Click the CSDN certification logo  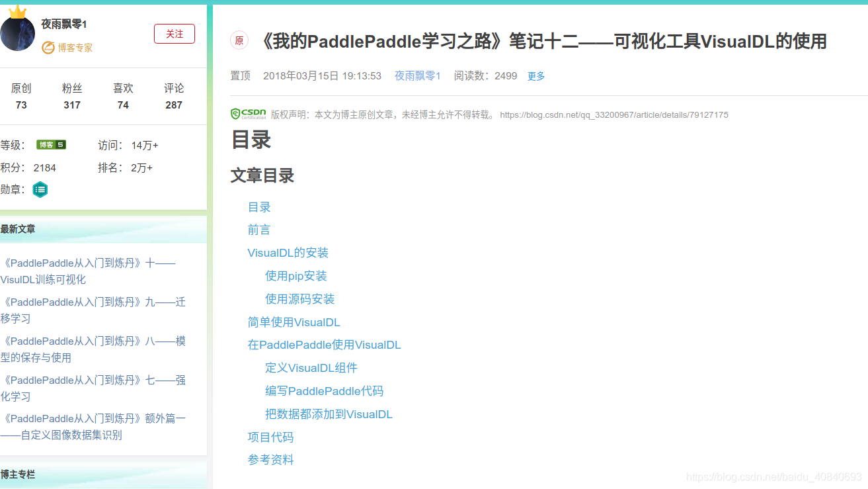coord(248,114)
